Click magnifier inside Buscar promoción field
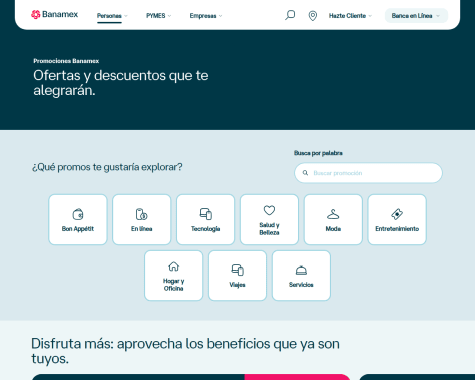The image size is (475, 380). [305, 173]
